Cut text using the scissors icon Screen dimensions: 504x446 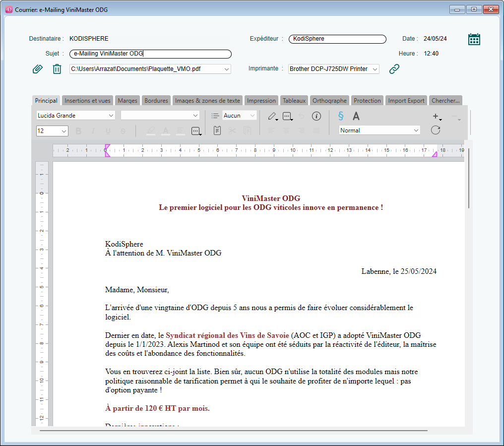[x=232, y=130]
